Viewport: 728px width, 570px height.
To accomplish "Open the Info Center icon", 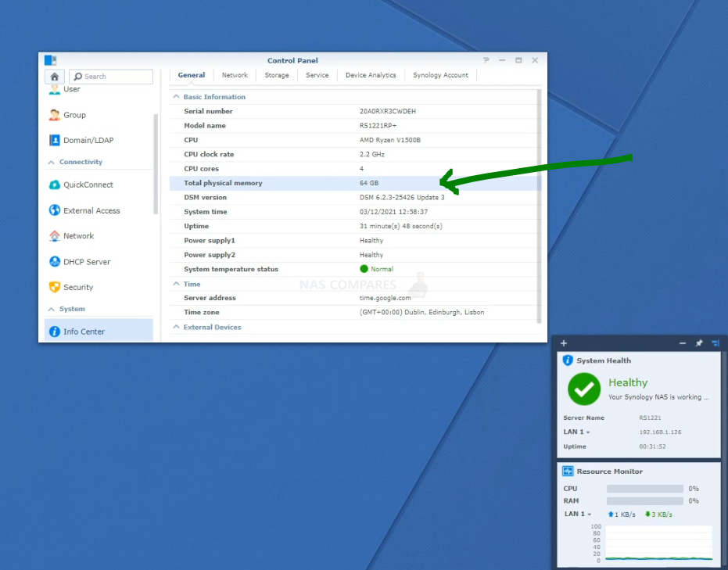I will (54, 332).
